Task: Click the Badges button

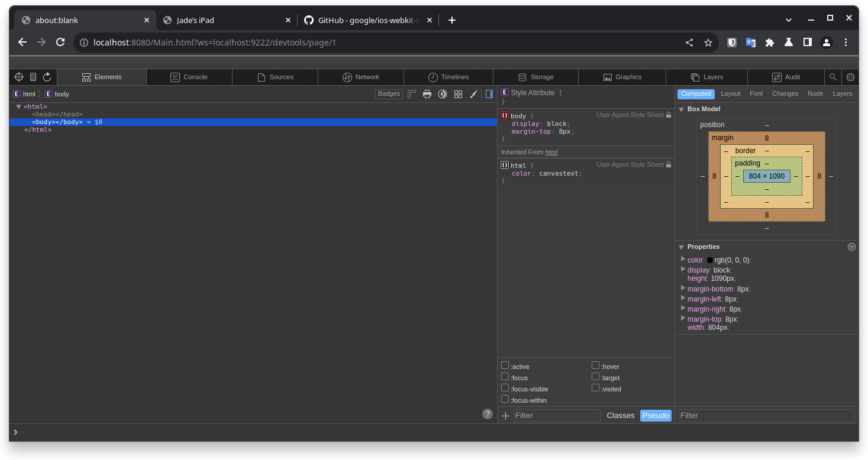Action: (x=389, y=94)
